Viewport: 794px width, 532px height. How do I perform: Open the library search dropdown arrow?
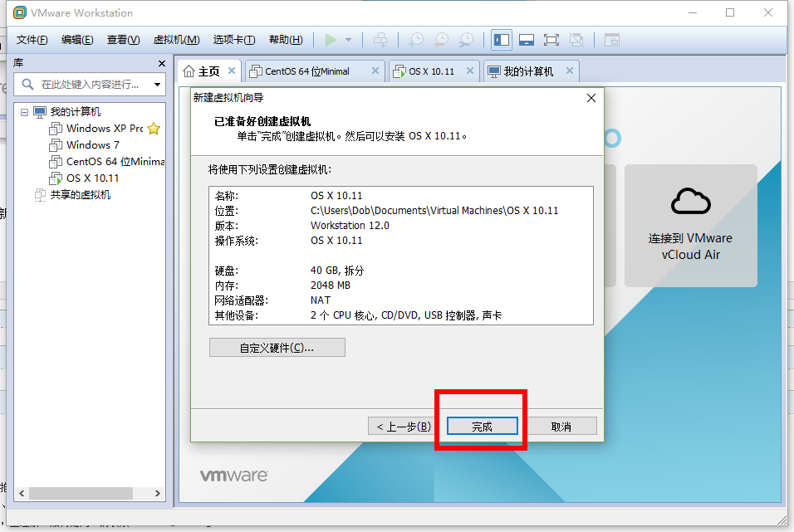[x=158, y=85]
